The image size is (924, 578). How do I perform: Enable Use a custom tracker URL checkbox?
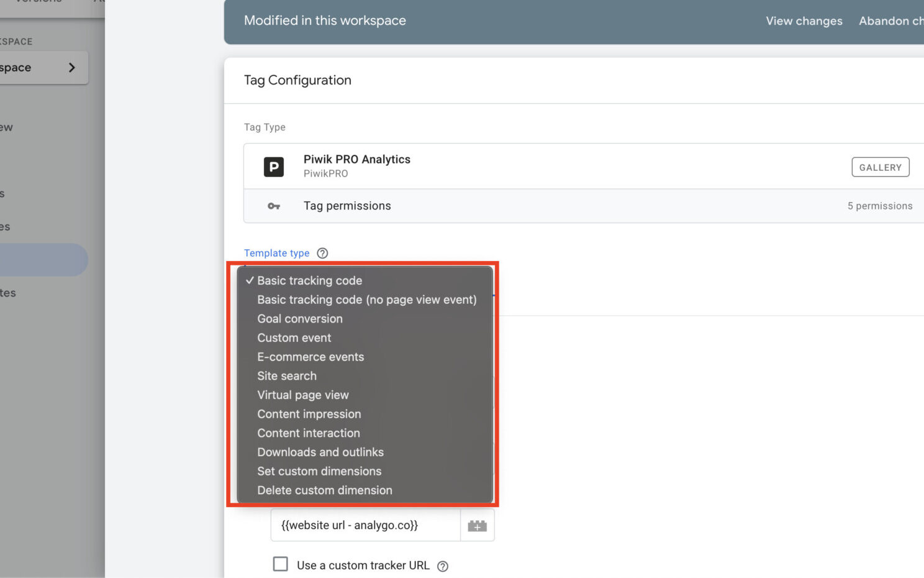pyautogui.click(x=281, y=564)
